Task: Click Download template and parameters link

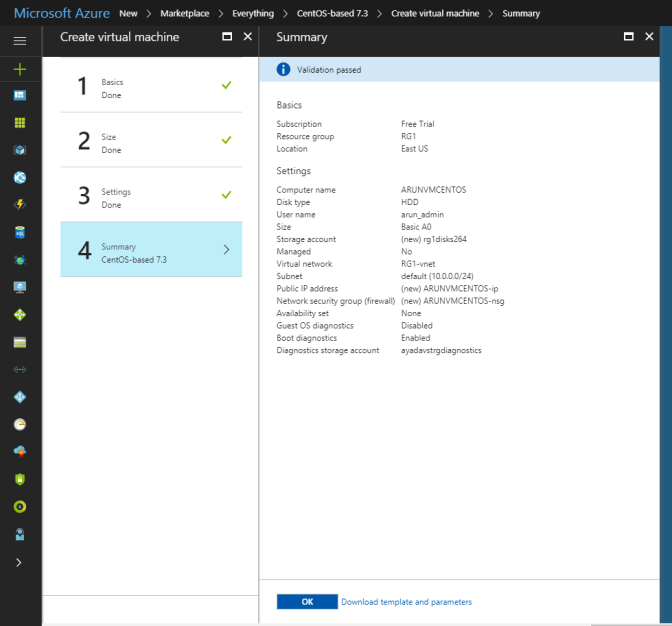Action: pyautogui.click(x=406, y=602)
